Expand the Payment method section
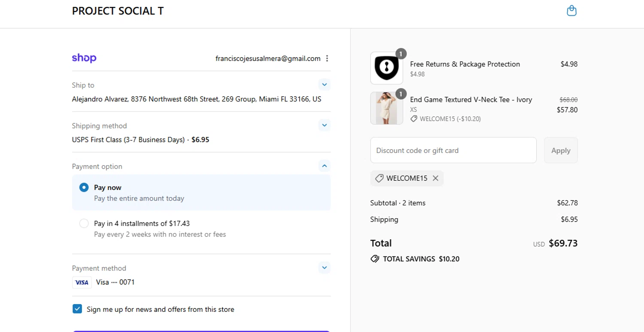Viewport: 644px width, 332px height. point(325,268)
